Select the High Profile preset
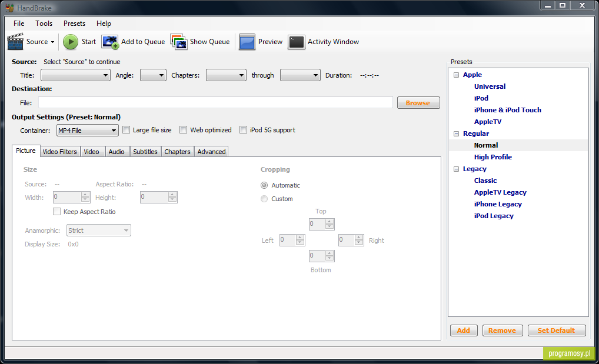This screenshot has height=364, width=599. 493,157
